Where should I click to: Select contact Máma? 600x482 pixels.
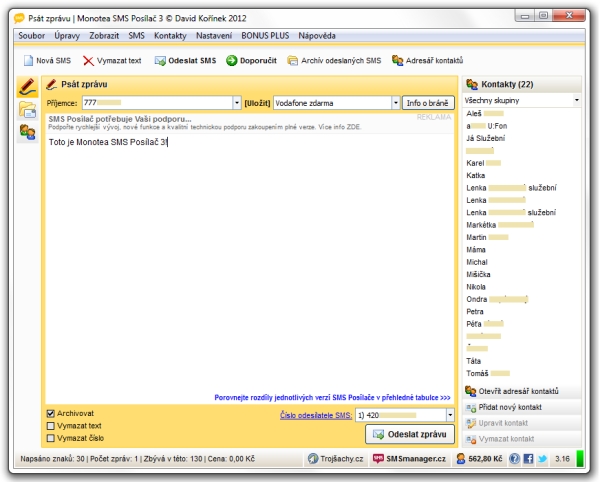(476, 249)
